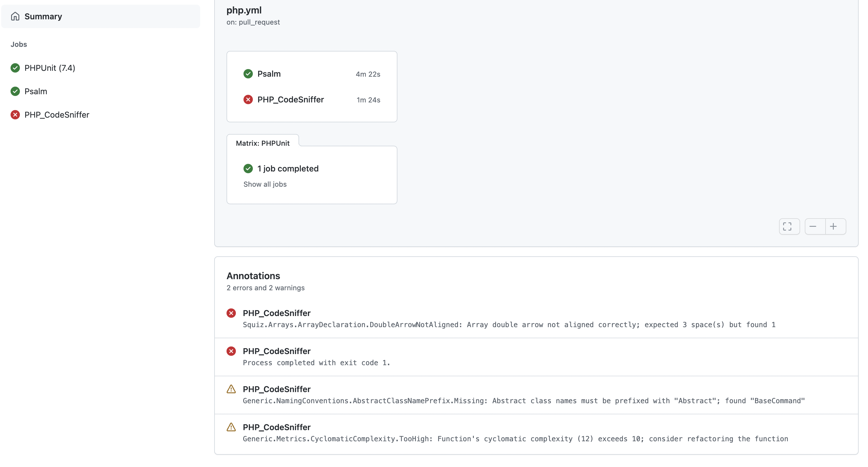Open PHPUnit (7.4) job in sidebar
Image resolution: width=868 pixels, height=467 pixels.
click(x=50, y=68)
